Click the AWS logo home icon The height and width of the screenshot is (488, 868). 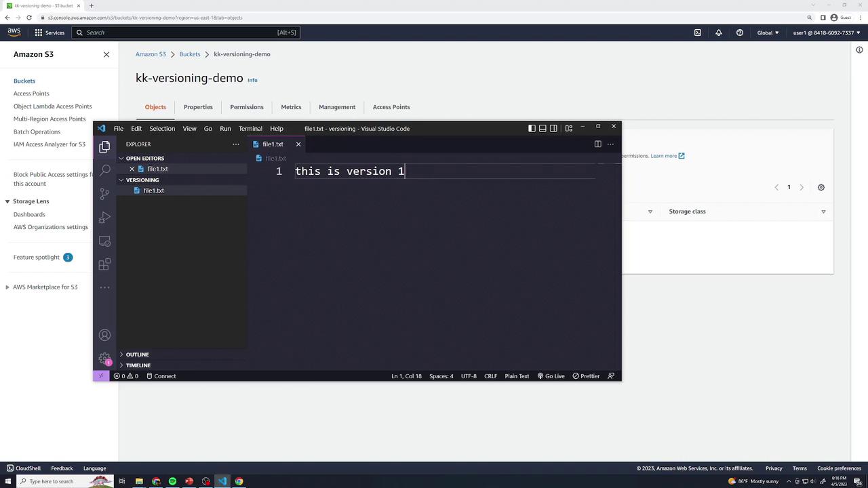(14, 33)
